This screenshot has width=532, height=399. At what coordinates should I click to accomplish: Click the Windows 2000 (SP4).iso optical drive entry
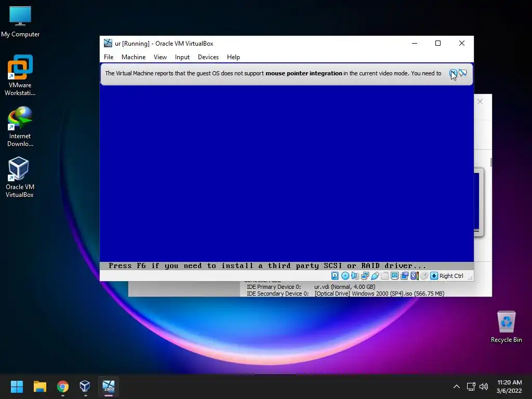coord(379,294)
